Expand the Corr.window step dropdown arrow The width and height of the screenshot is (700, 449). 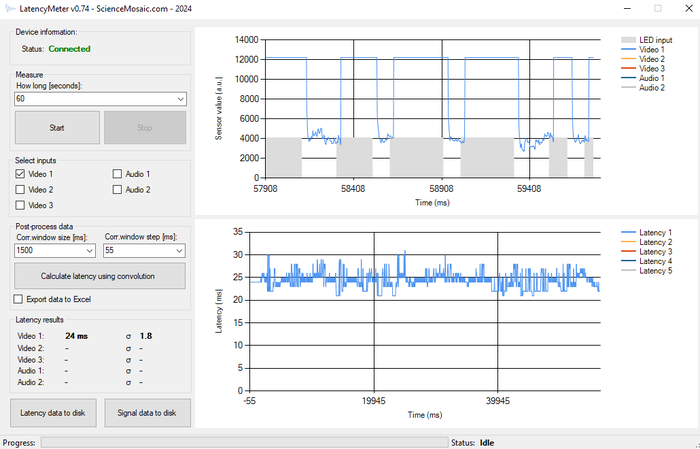click(x=179, y=251)
